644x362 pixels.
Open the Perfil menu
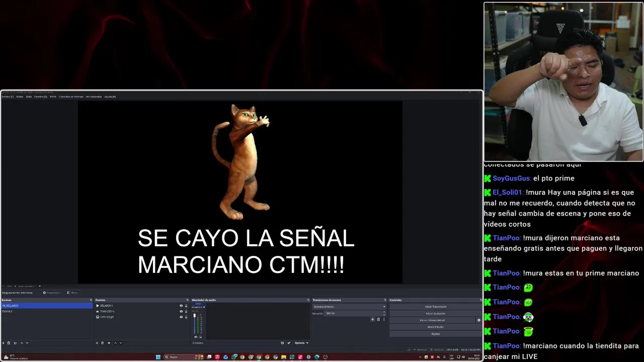53,97
